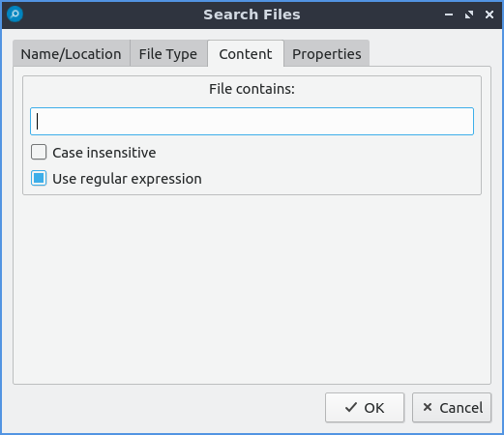Click the "Case insensitive" label text
This screenshot has width=504, height=435.
point(104,153)
